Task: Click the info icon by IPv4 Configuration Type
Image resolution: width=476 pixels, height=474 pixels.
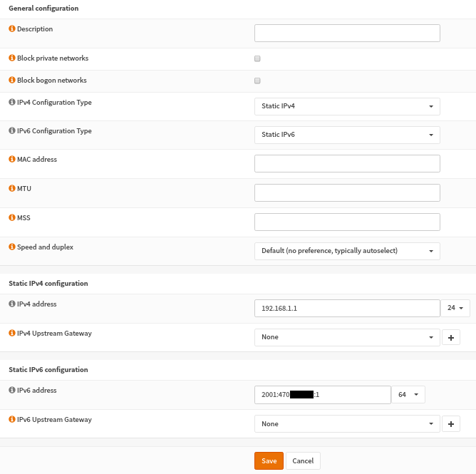Action: tap(11, 103)
